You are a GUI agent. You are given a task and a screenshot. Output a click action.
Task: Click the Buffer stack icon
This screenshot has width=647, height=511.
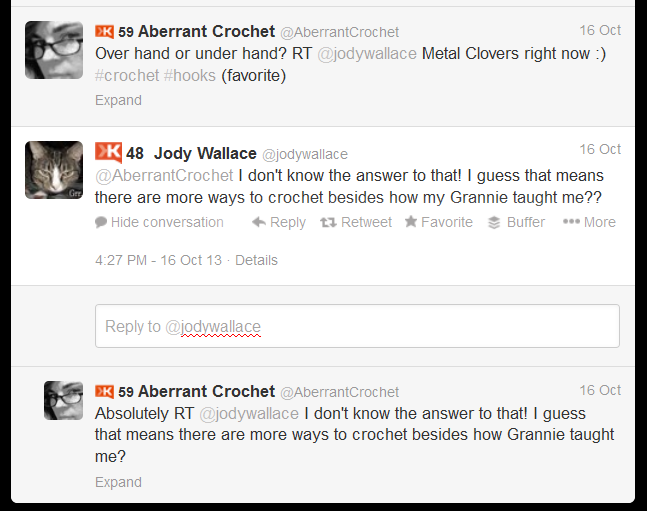(494, 222)
